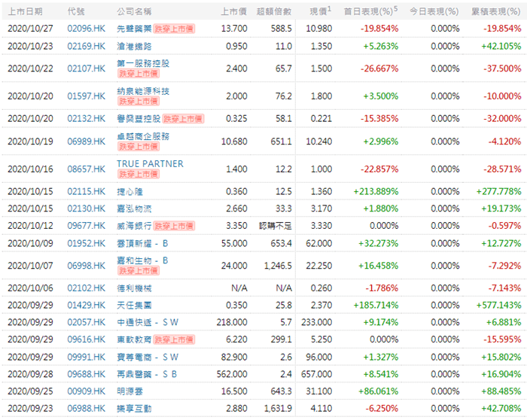Sort by 現價 column header
The height and width of the screenshot is (420, 527).
tap(320, 11)
